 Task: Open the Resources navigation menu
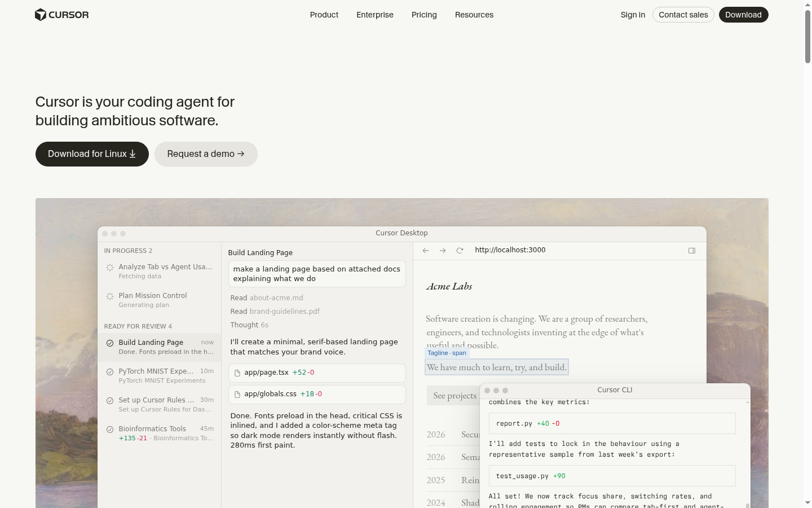pos(474,15)
